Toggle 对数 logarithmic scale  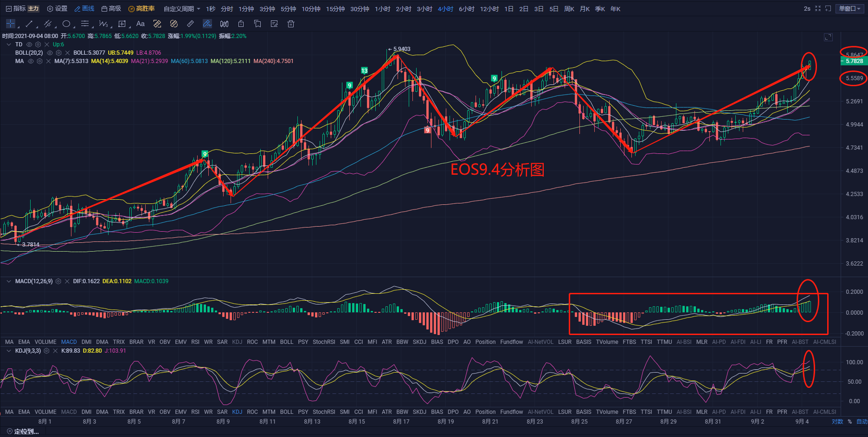[x=837, y=422]
